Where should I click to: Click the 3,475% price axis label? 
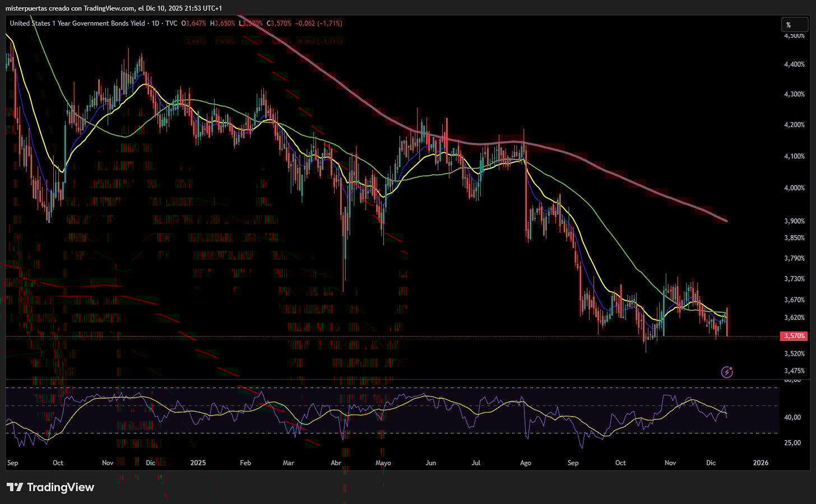(794, 371)
